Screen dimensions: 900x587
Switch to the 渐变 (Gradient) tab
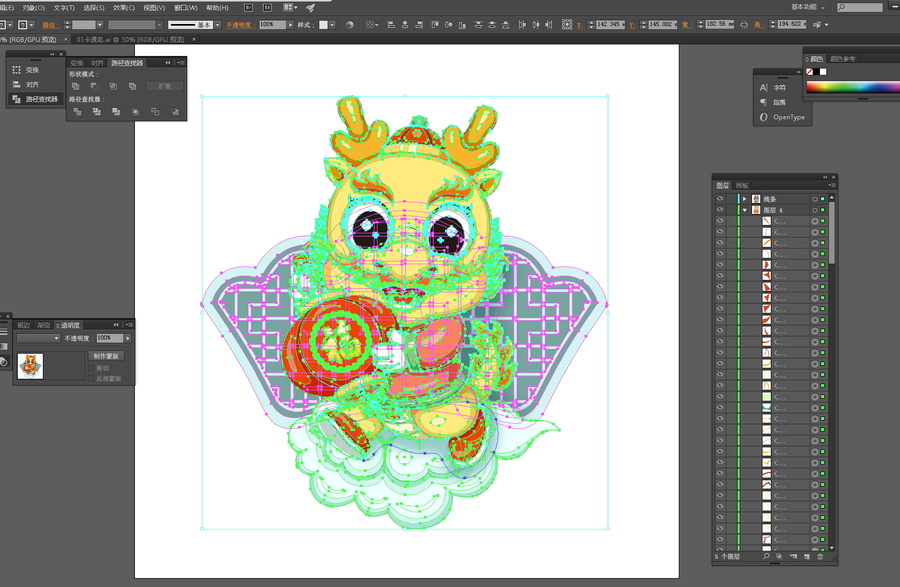click(44, 325)
